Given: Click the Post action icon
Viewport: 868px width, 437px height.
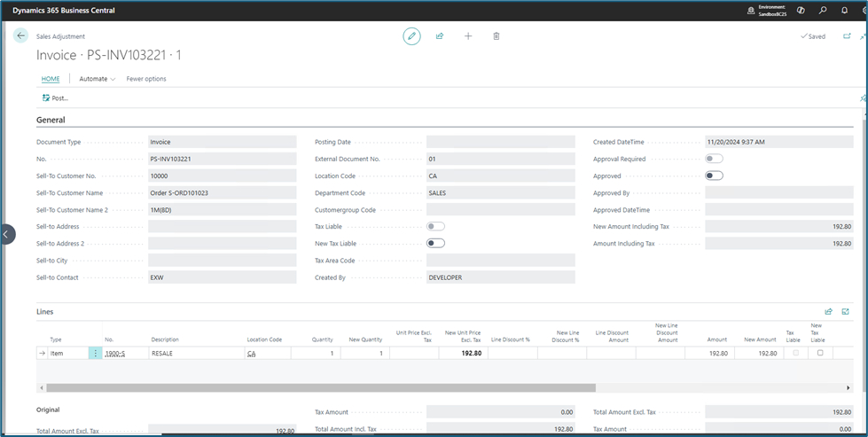Looking at the screenshot, I should click(46, 98).
